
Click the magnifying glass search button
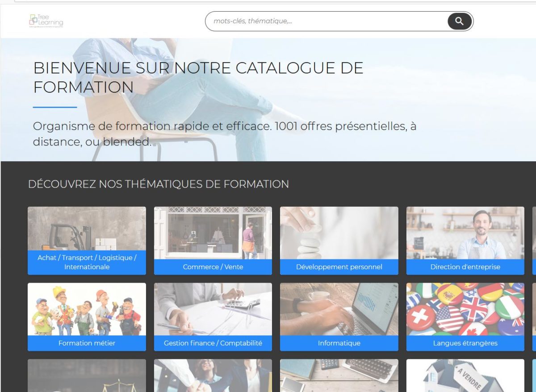[x=459, y=21]
